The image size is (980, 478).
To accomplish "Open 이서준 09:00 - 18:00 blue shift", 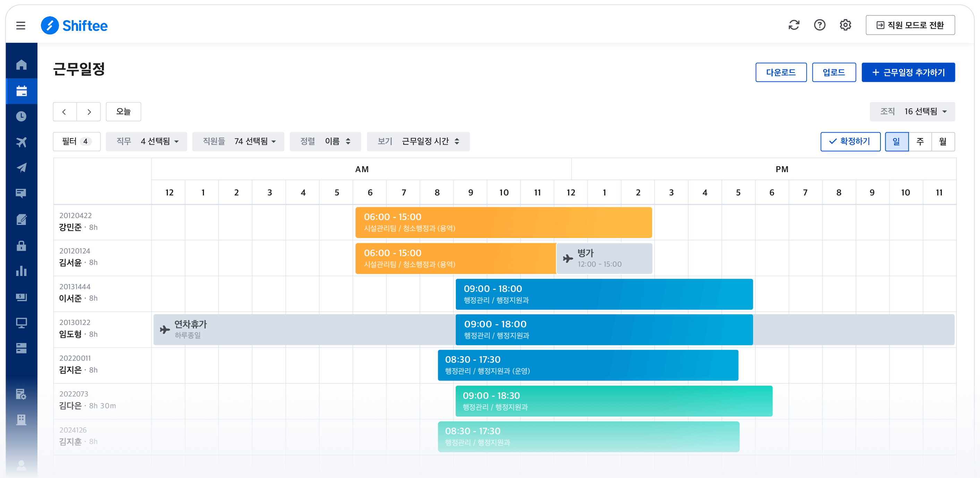I will [604, 294].
